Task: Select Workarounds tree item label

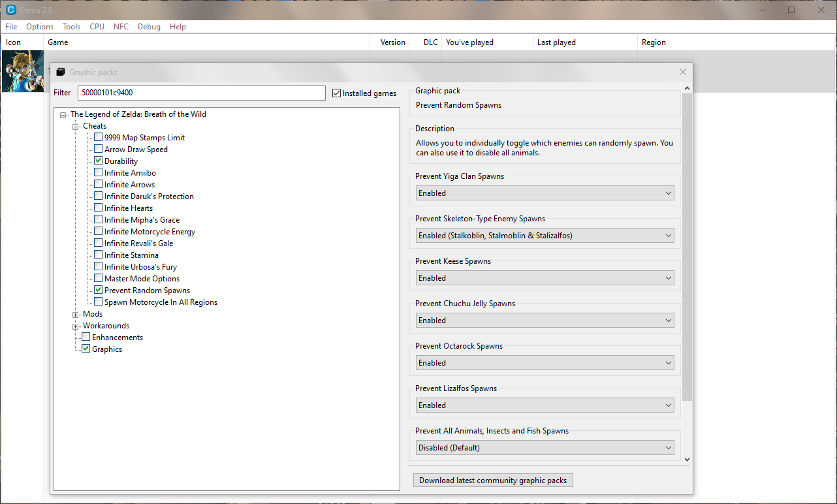Action: tap(106, 326)
